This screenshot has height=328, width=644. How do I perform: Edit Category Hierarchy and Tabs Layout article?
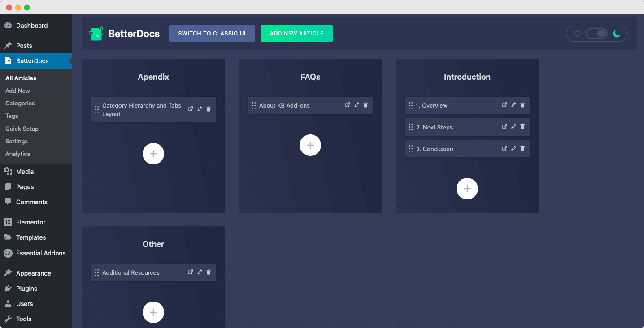click(200, 109)
